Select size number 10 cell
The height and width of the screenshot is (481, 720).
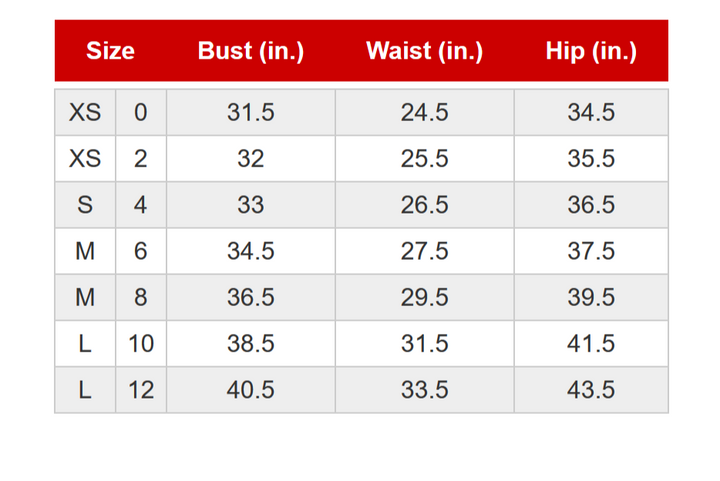[x=141, y=343]
